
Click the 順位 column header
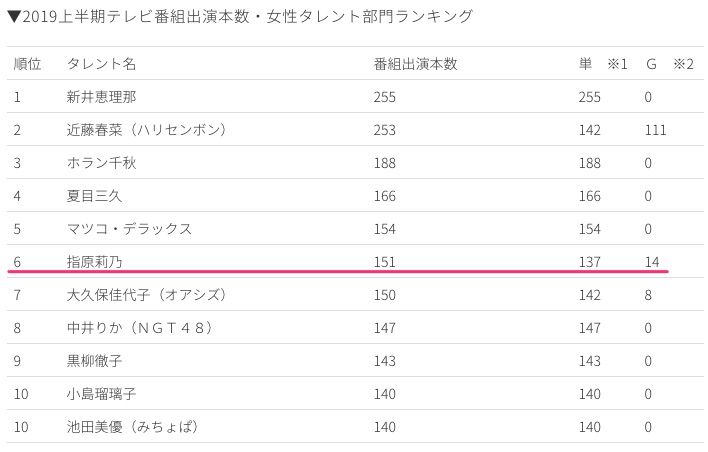pos(27,64)
